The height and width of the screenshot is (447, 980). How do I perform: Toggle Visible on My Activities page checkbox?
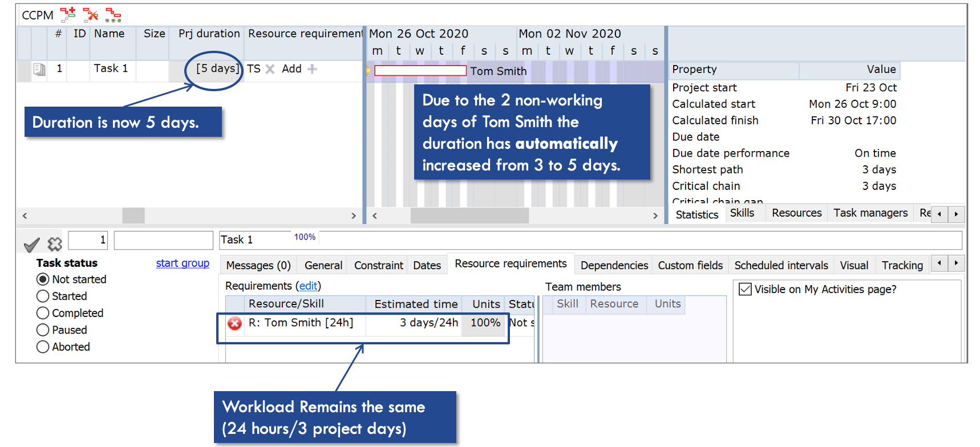click(745, 289)
